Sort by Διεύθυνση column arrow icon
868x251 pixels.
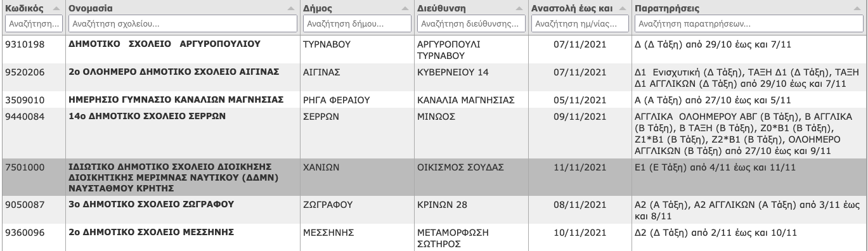[521, 8]
